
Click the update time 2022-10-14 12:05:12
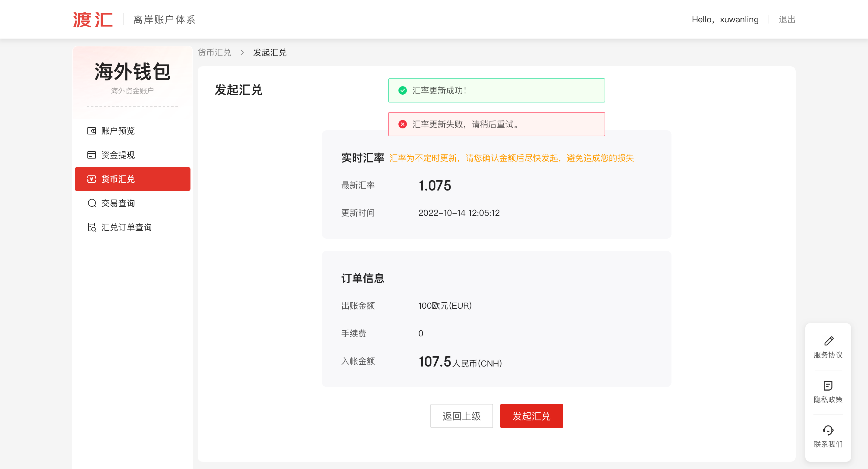click(459, 213)
